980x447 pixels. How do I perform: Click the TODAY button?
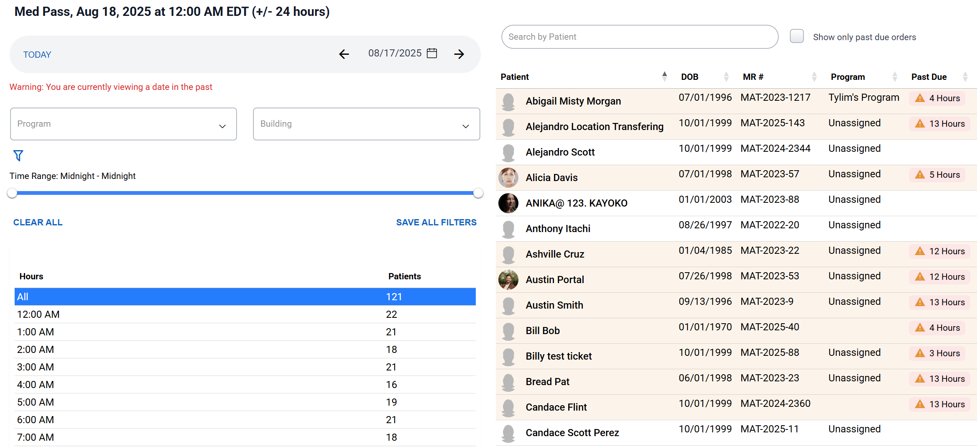pyautogui.click(x=37, y=55)
